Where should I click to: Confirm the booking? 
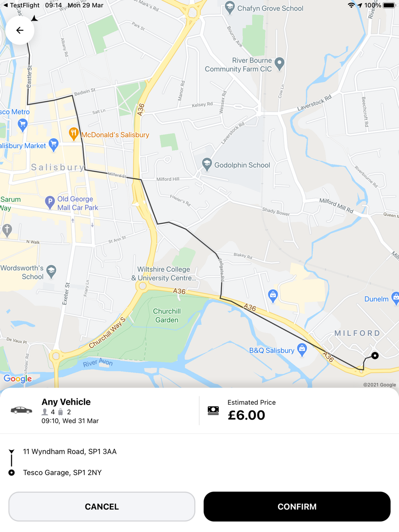tap(297, 506)
